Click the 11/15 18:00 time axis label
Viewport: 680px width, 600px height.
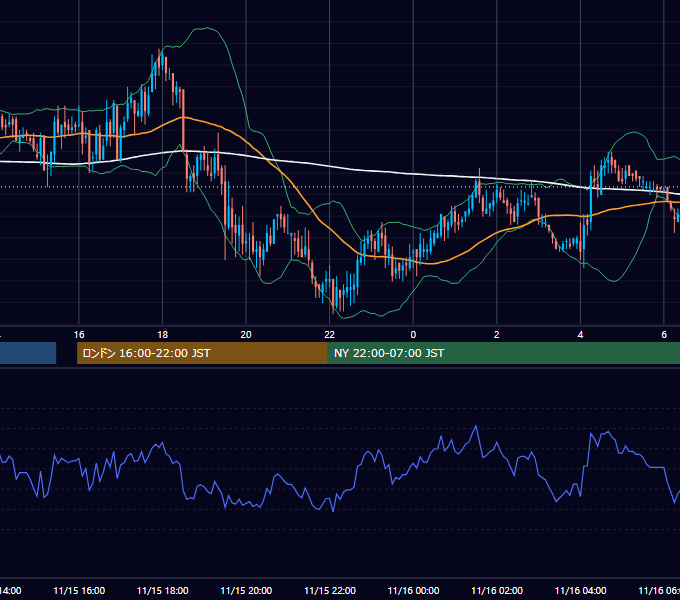pyautogui.click(x=163, y=590)
